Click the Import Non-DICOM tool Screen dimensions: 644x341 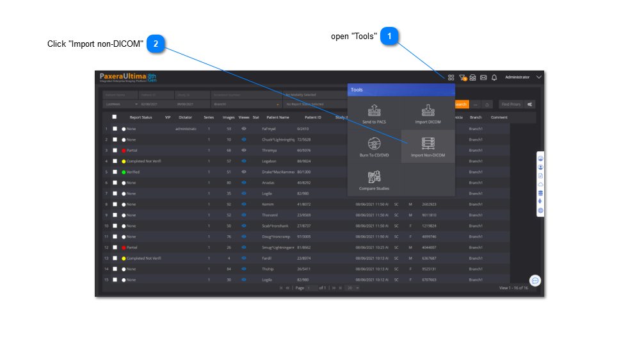[x=428, y=147]
